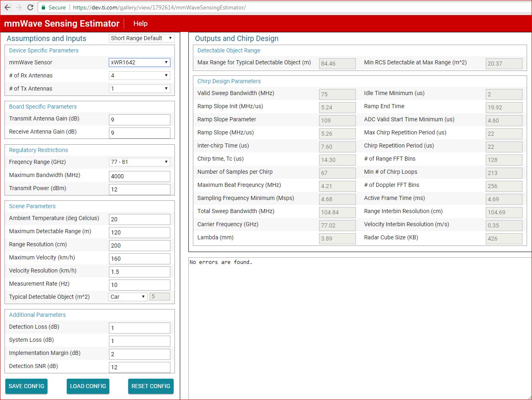Click the Measurement Rate (Hz) field

coord(140,285)
